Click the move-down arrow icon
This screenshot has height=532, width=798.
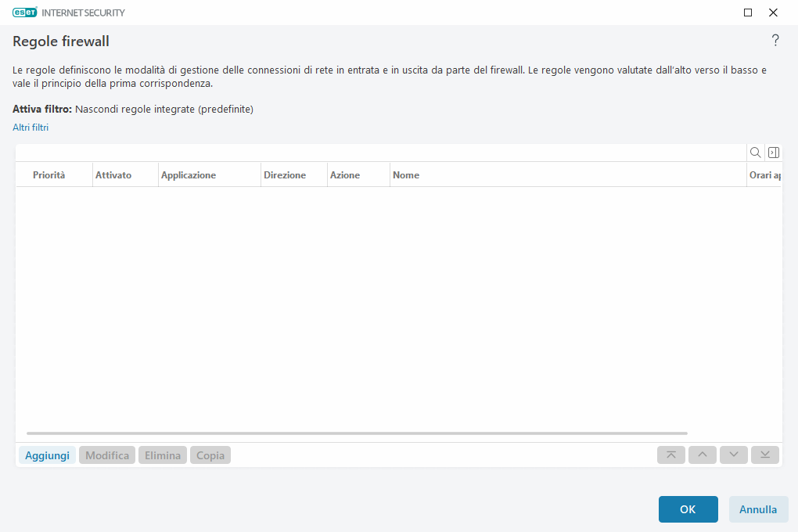point(733,455)
